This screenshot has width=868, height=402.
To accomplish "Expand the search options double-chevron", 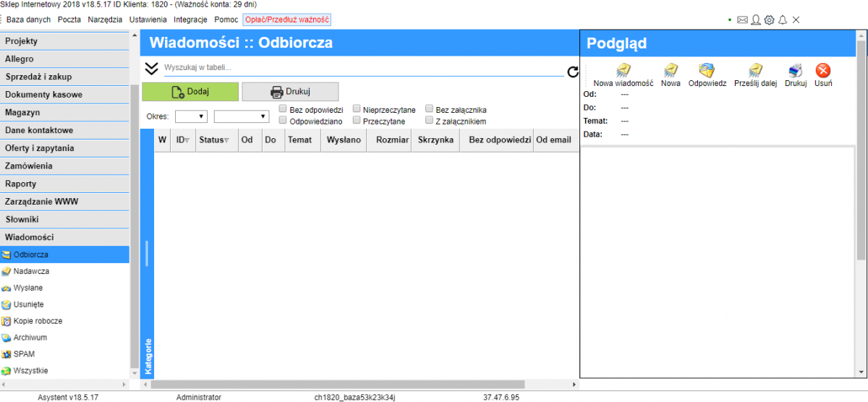I will tap(151, 69).
